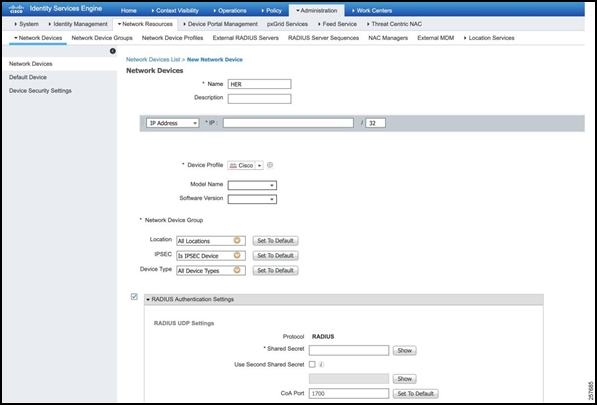This screenshot has width=597, height=405.
Task: Click the Shared Secret input field
Action: [349, 350]
